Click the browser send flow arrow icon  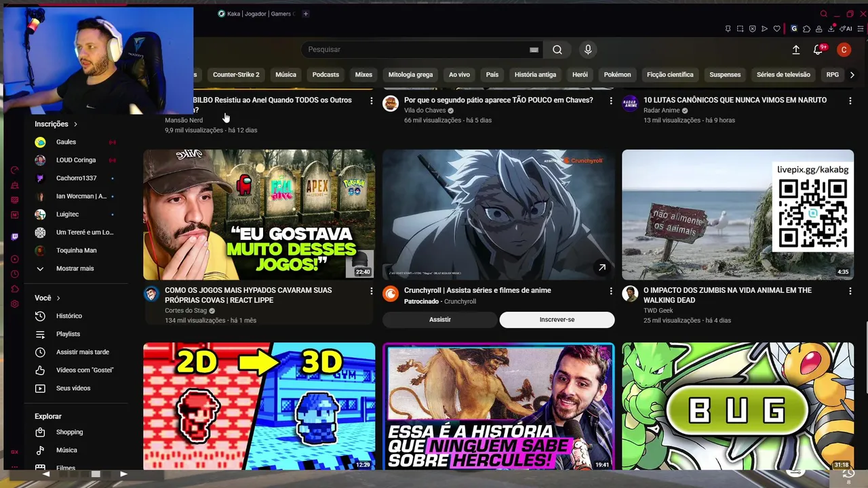(764, 29)
